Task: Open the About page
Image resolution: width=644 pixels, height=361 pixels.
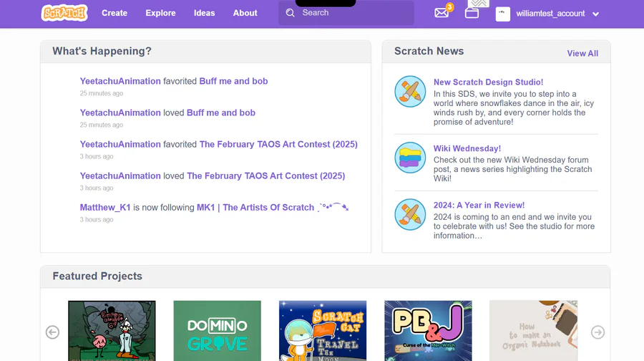Action: pyautogui.click(x=245, y=13)
